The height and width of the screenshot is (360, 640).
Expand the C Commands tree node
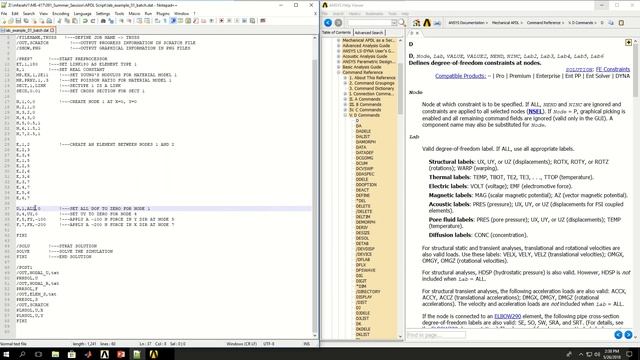[x=345, y=110]
